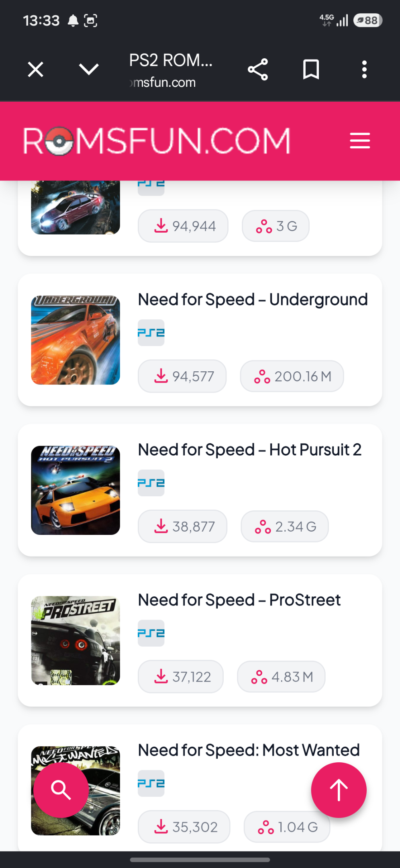Open the RomsFun hamburger menu
The image size is (400, 868).
pyautogui.click(x=360, y=141)
